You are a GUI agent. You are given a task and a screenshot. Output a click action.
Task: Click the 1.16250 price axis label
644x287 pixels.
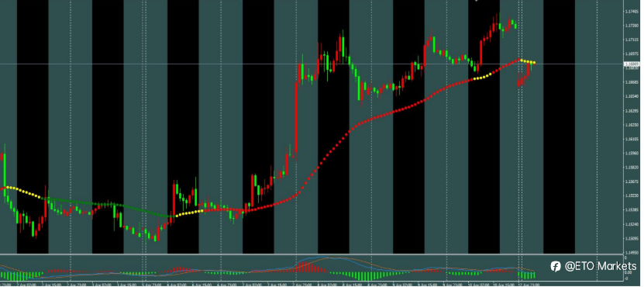pyautogui.click(x=632, y=125)
